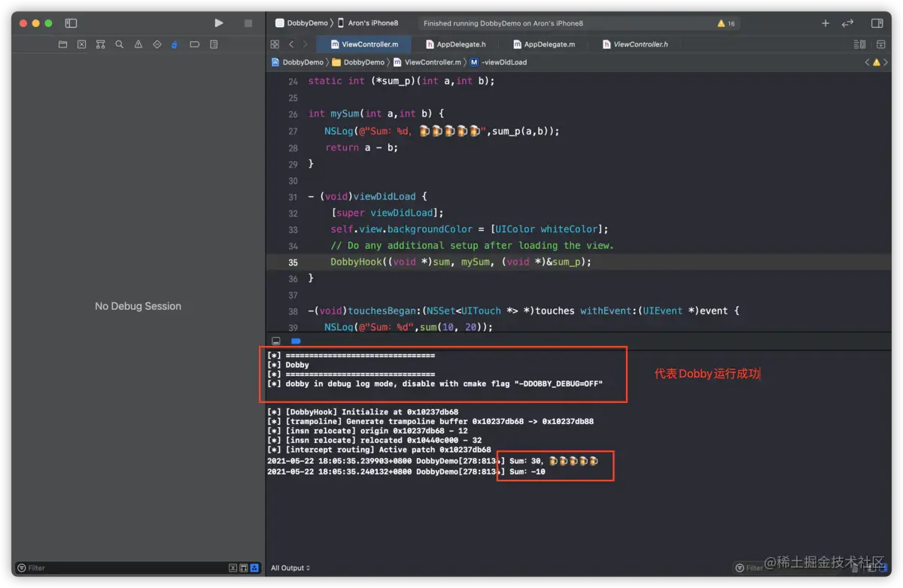Toggle the blue breakpoints activation icon
This screenshot has height=588, width=903.
[x=296, y=341]
